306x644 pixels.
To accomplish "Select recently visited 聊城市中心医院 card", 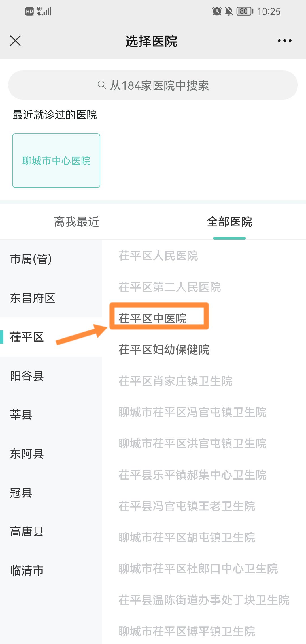I will coord(56,160).
